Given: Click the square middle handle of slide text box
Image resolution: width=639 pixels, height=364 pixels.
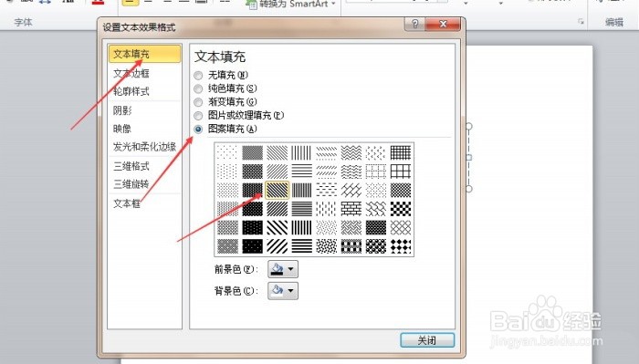Looking at the screenshot, I should coord(468,158).
